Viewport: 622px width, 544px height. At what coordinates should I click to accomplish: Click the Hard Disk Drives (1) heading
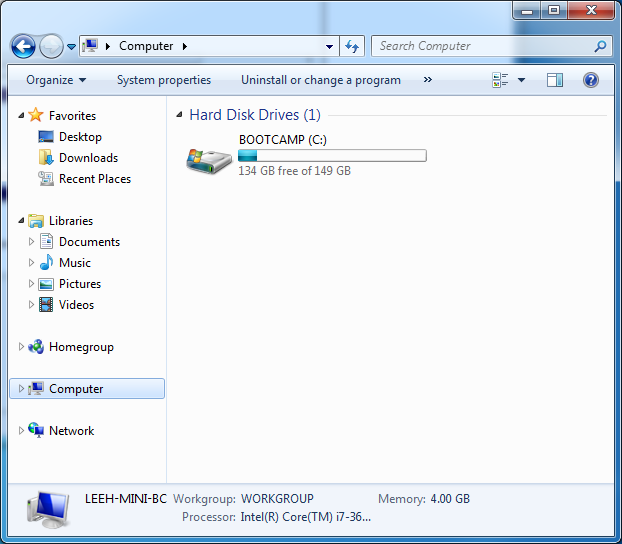255,115
